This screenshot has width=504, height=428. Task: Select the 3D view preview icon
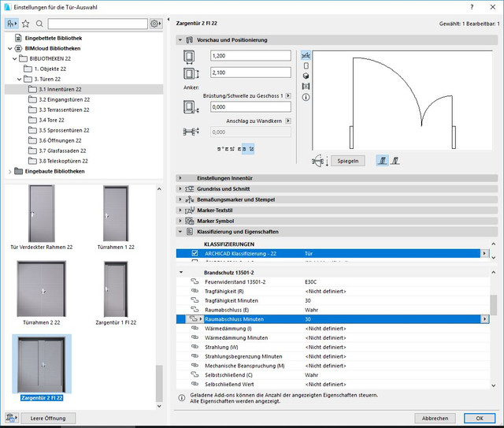tap(306, 76)
